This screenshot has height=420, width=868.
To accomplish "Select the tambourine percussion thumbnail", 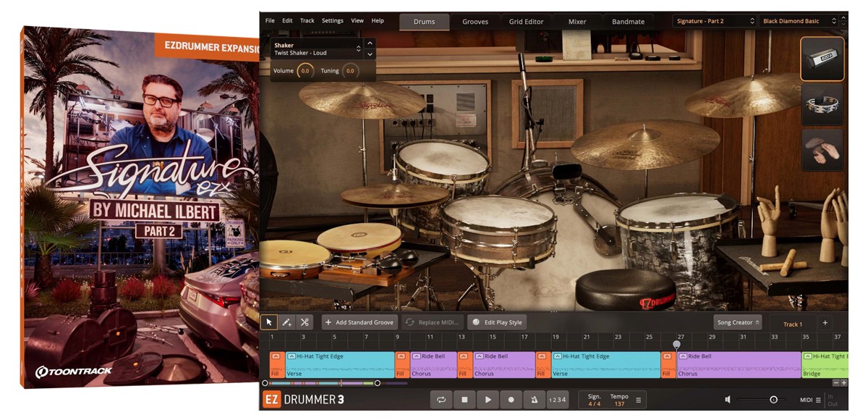I will point(822,104).
